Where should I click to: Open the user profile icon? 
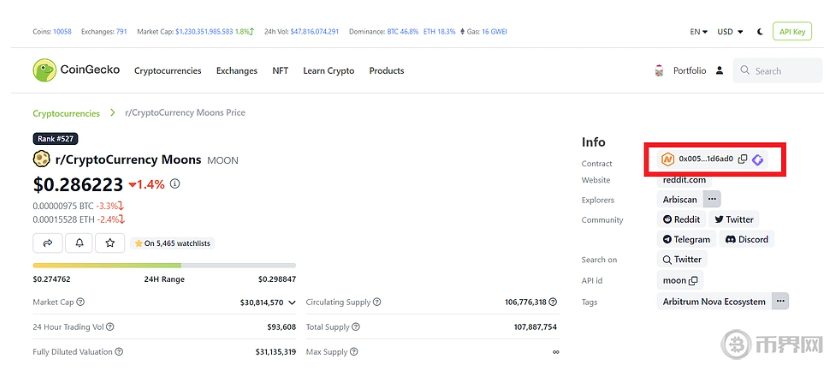click(x=719, y=70)
